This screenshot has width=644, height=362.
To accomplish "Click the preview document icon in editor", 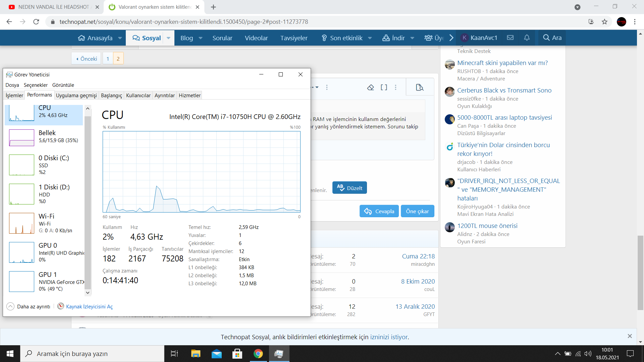I will click(x=420, y=87).
